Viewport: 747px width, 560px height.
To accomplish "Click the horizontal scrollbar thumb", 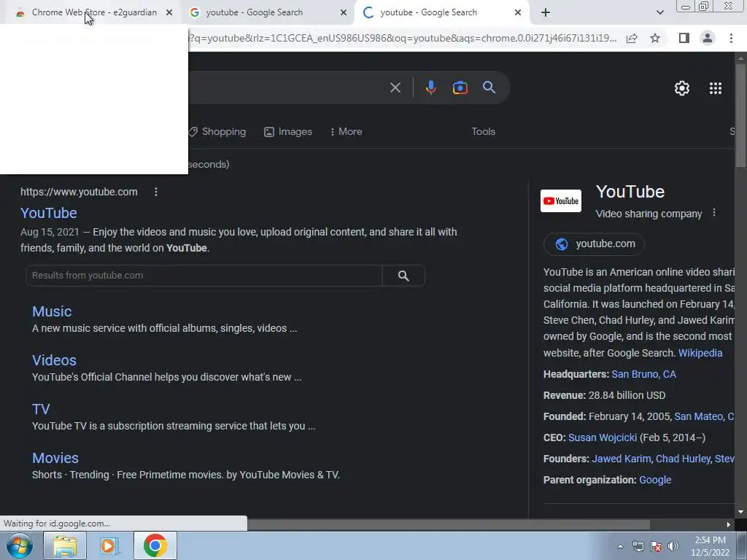I will 449,525.
